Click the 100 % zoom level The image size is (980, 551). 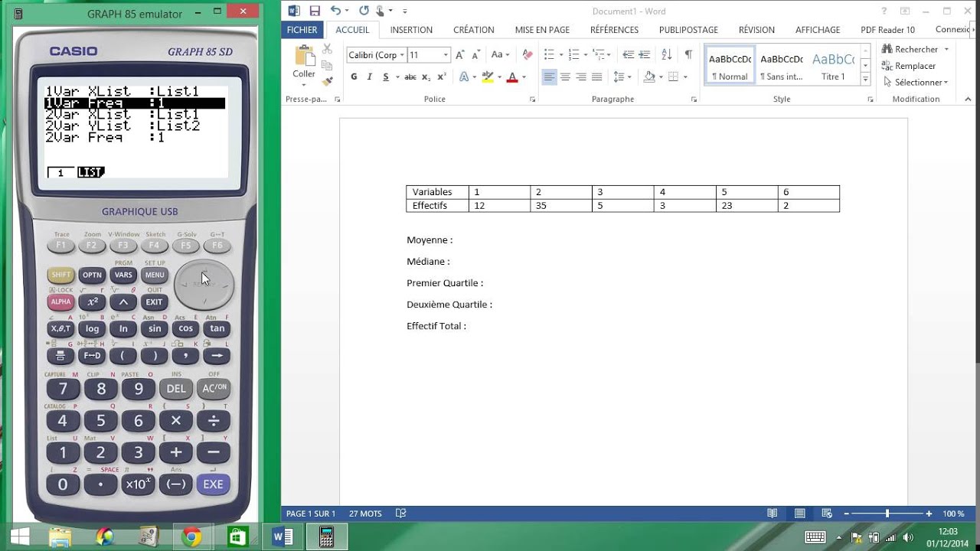(953, 514)
